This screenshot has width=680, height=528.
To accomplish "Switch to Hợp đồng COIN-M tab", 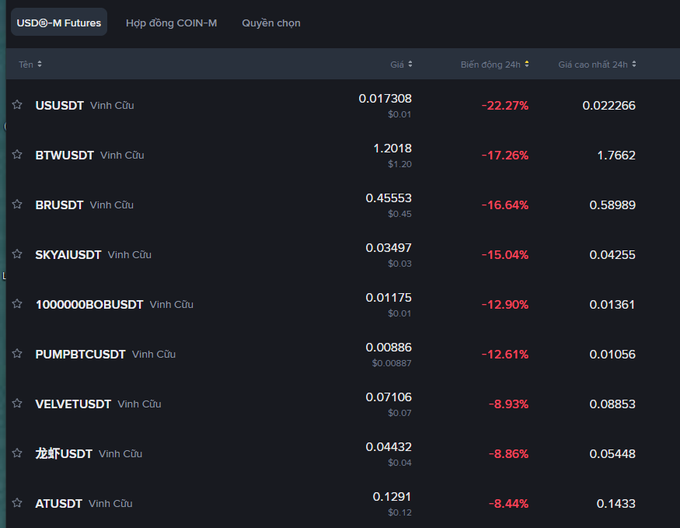I will tap(171, 23).
